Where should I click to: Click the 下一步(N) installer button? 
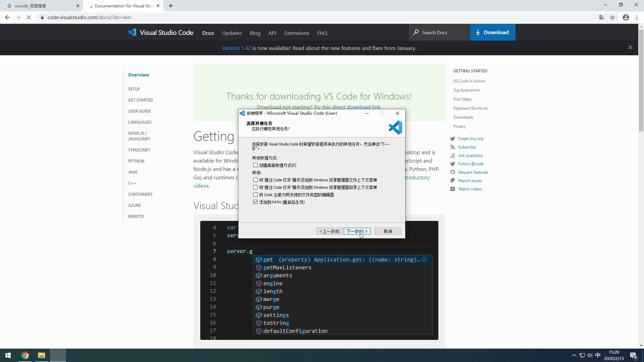tap(357, 231)
